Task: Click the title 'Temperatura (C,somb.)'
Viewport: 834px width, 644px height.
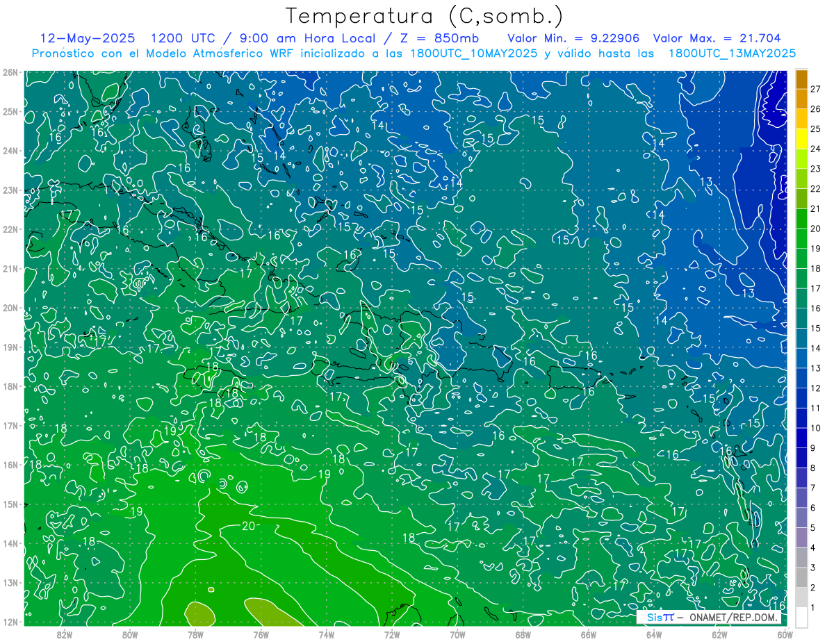Action: point(425,17)
